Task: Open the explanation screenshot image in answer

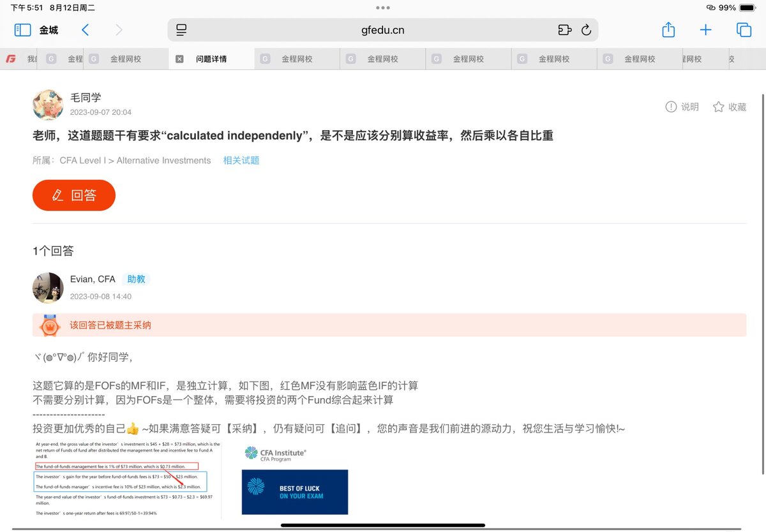Action: tap(127, 479)
